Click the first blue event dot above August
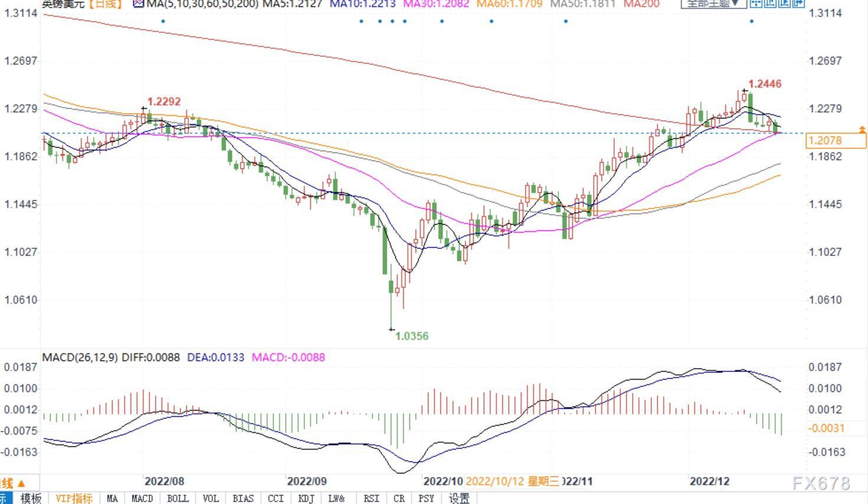This screenshot has width=868, height=504. [x=163, y=21]
